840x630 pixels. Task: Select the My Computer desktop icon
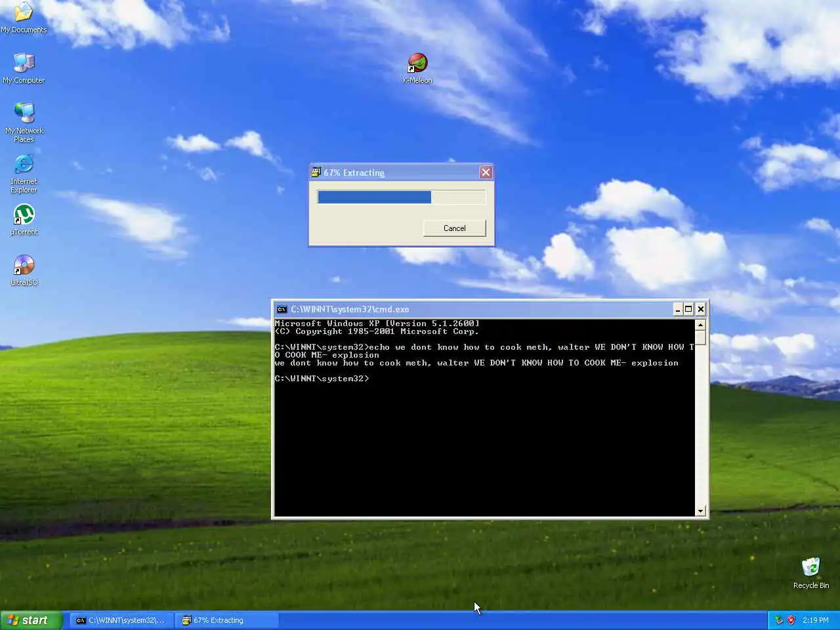pos(24,68)
